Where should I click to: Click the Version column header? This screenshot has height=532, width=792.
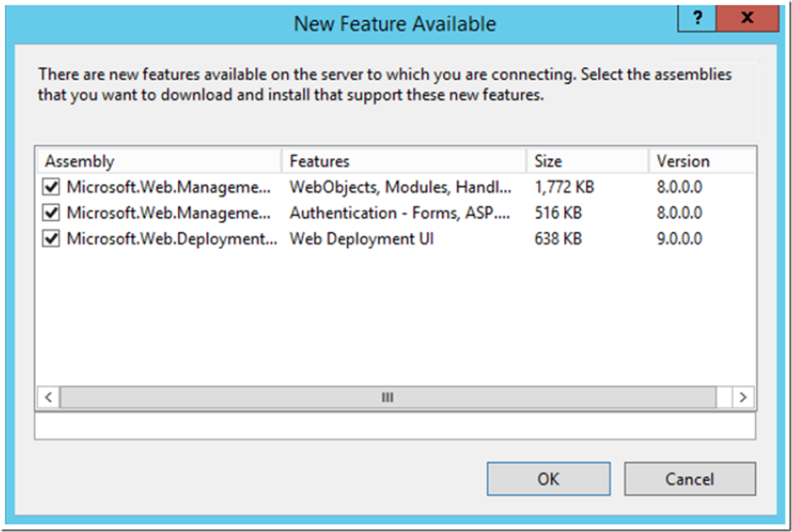[702, 161]
